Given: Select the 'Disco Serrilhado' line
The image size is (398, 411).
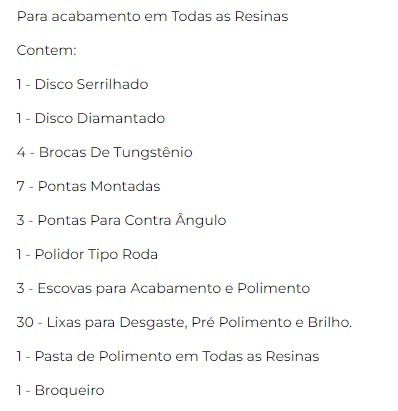Looking at the screenshot, I should pyautogui.click(x=82, y=84).
